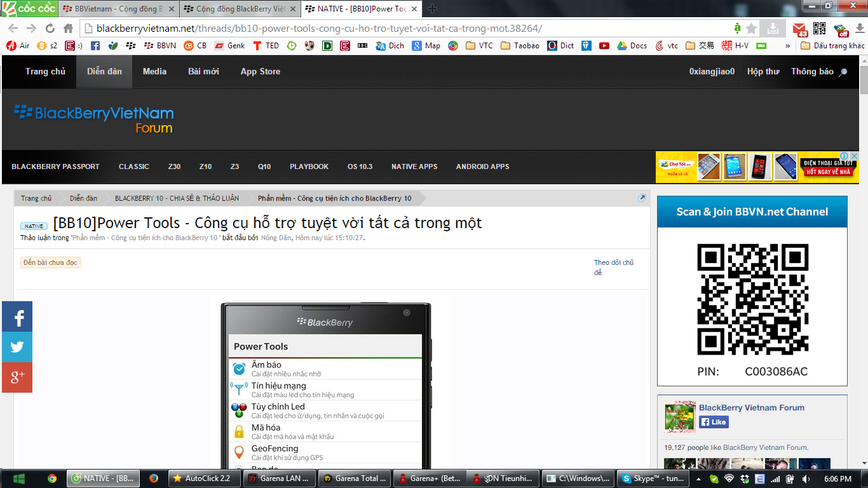Viewport: 868px width, 488px height.
Task: Open the VTC bookmarks folder
Action: click(x=479, y=46)
